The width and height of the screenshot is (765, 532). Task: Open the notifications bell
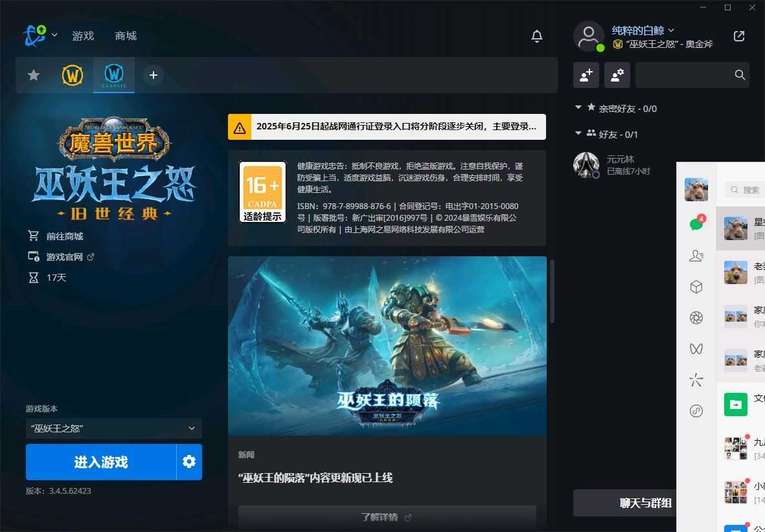click(537, 36)
